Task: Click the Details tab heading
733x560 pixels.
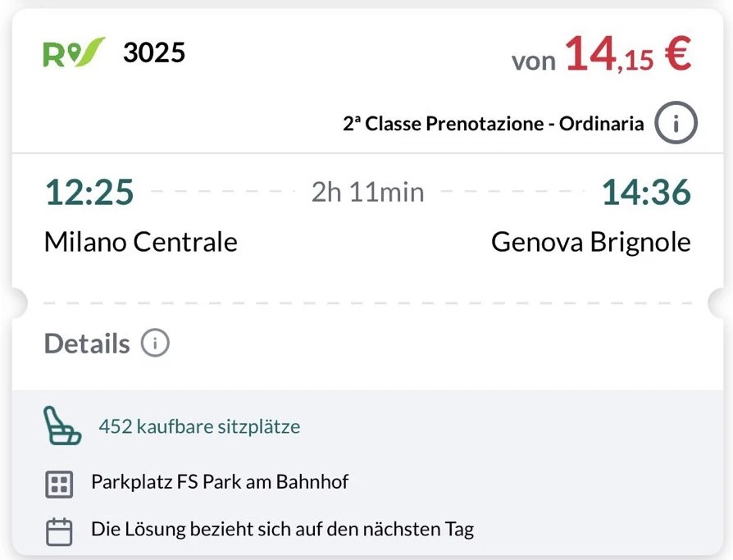Action: pos(85,344)
